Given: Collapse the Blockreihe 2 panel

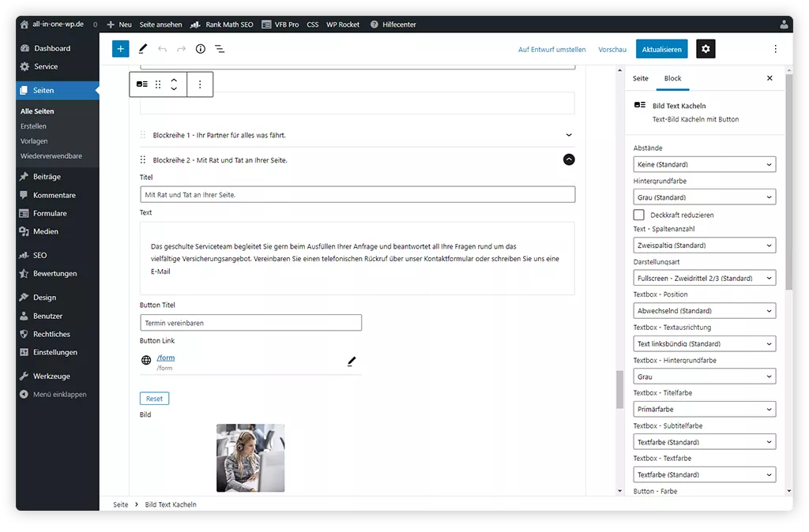Looking at the screenshot, I should coord(568,159).
